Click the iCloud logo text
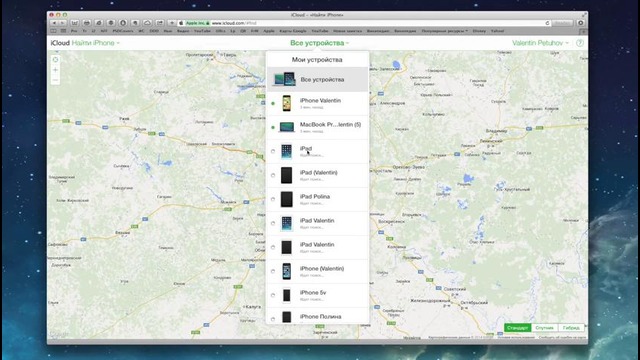The height and width of the screenshot is (360, 640). point(60,43)
